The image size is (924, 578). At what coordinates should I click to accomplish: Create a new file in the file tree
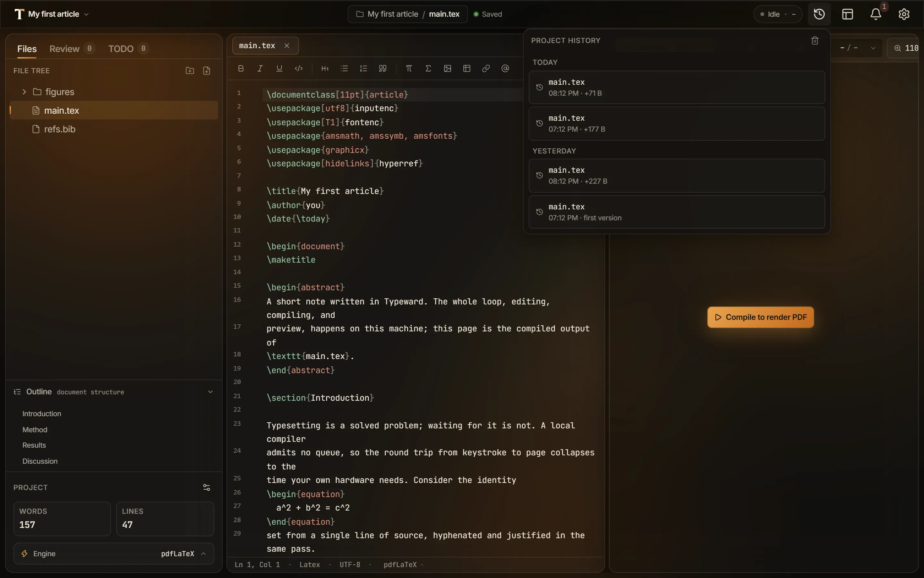coord(207,71)
